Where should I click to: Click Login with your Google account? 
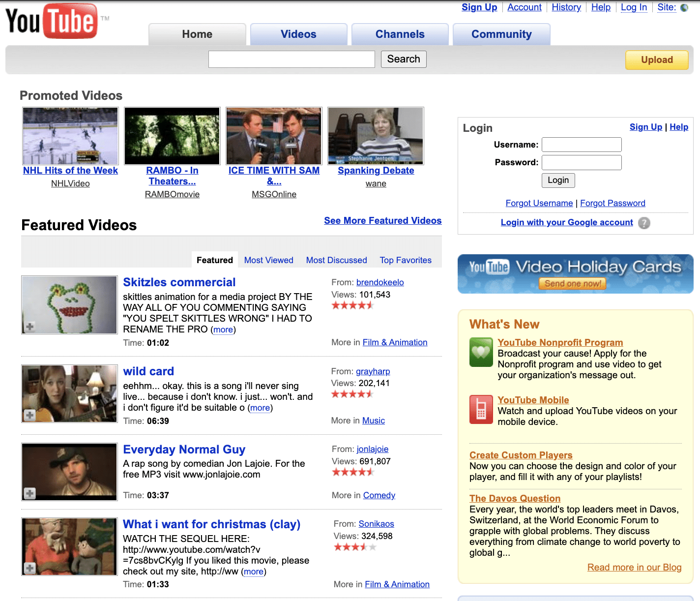click(x=567, y=222)
